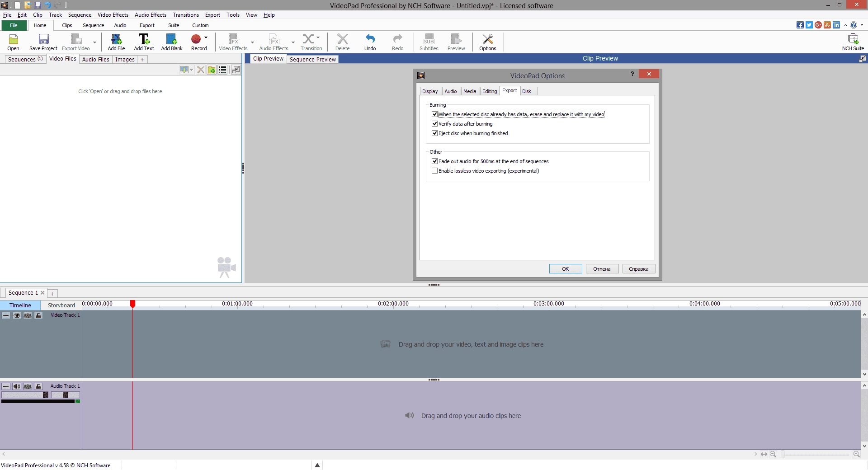Open the Sequence menu in menu bar

point(80,15)
